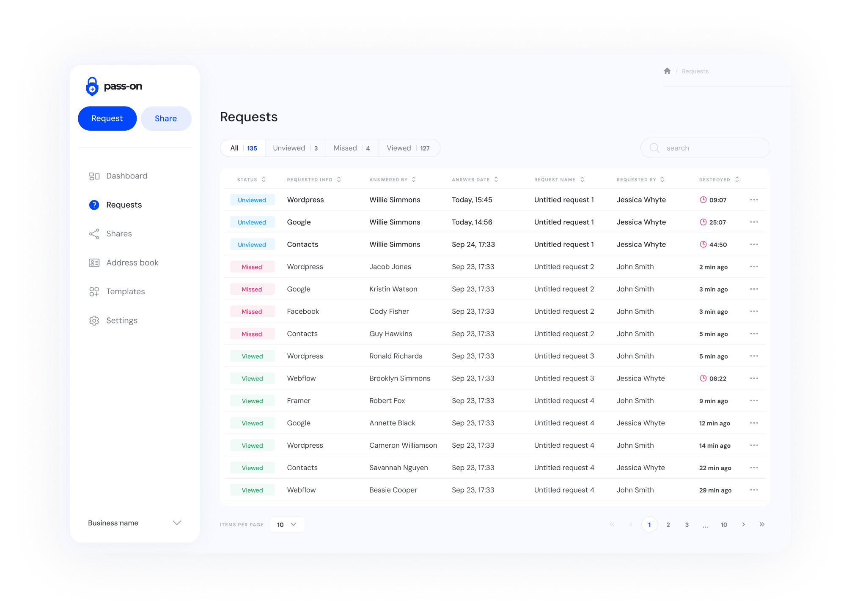This screenshot has width=849, height=616.
Task: Open more options for Google Today 14:56 row
Action: click(754, 222)
